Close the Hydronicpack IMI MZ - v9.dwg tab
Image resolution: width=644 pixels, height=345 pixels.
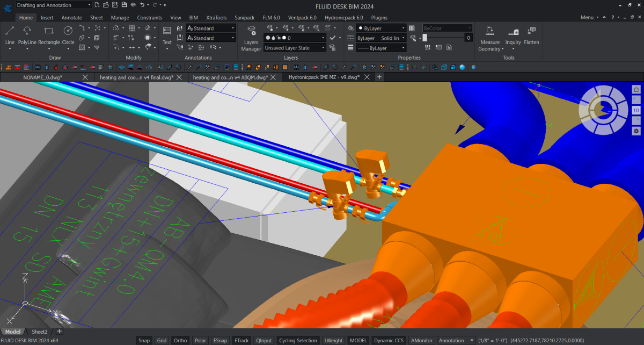pyautogui.click(x=367, y=77)
